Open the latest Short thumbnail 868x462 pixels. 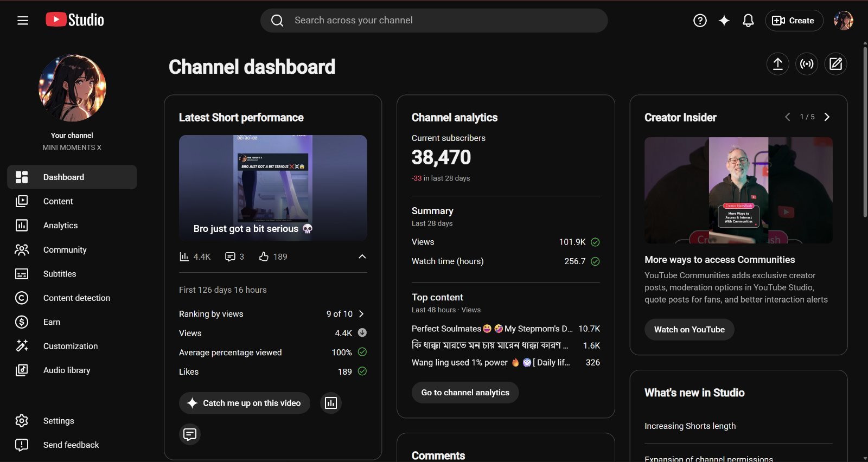273,188
